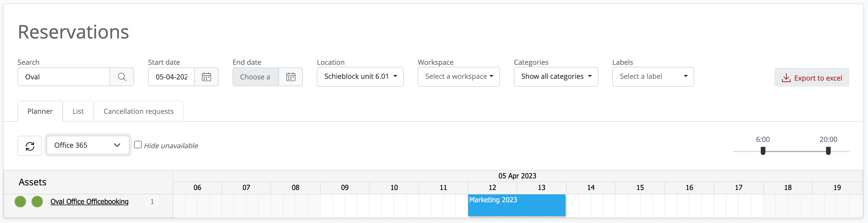Toggle the Hide unavailable checkbox
The height and width of the screenshot is (223, 868).
coord(138,145)
